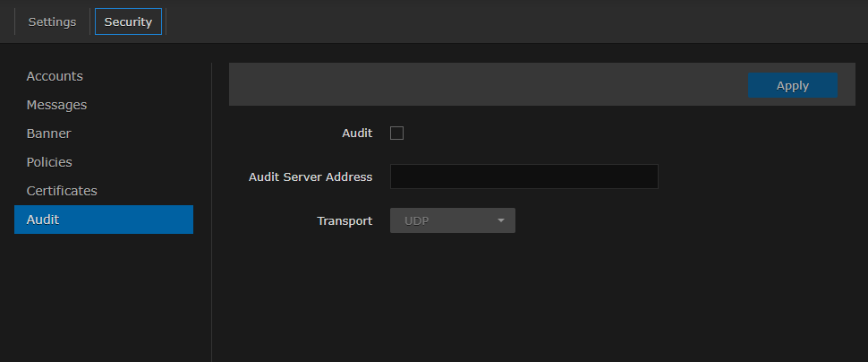Click the empty header bar left of Apply

(483, 85)
